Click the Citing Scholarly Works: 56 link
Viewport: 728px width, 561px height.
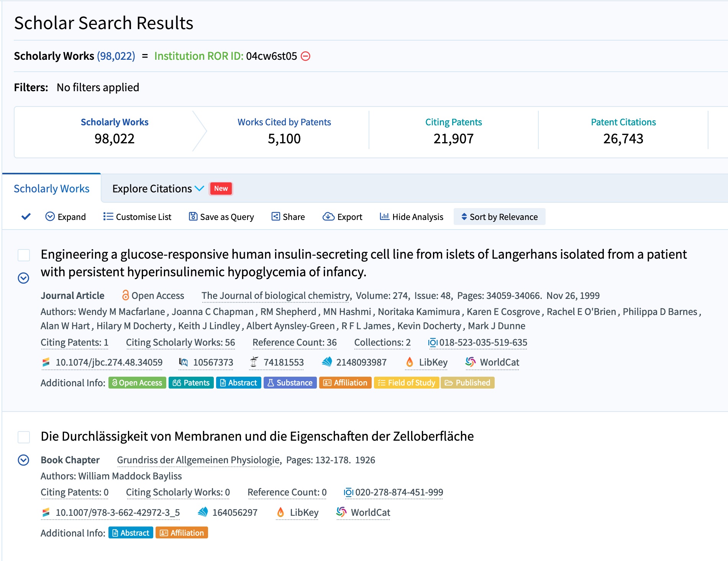180,342
